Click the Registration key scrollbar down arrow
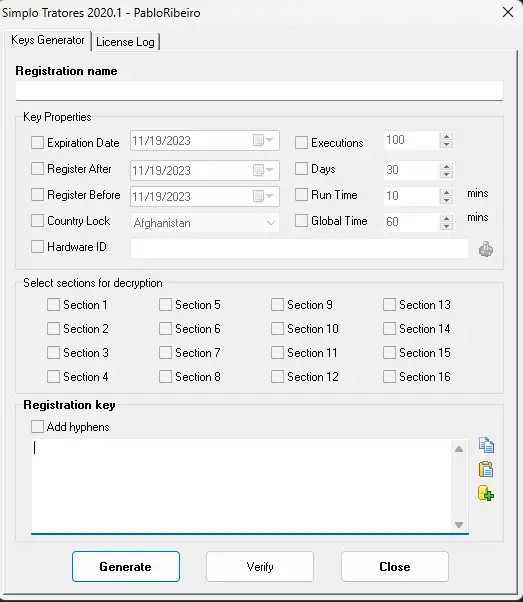Image resolution: width=523 pixels, height=602 pixels. tap(459, 524)
